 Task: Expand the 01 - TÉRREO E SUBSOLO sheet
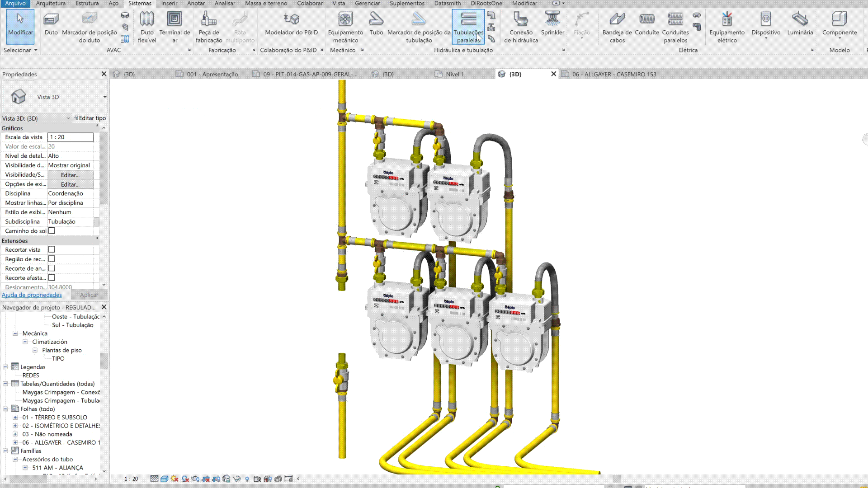[x=15, y=418]
